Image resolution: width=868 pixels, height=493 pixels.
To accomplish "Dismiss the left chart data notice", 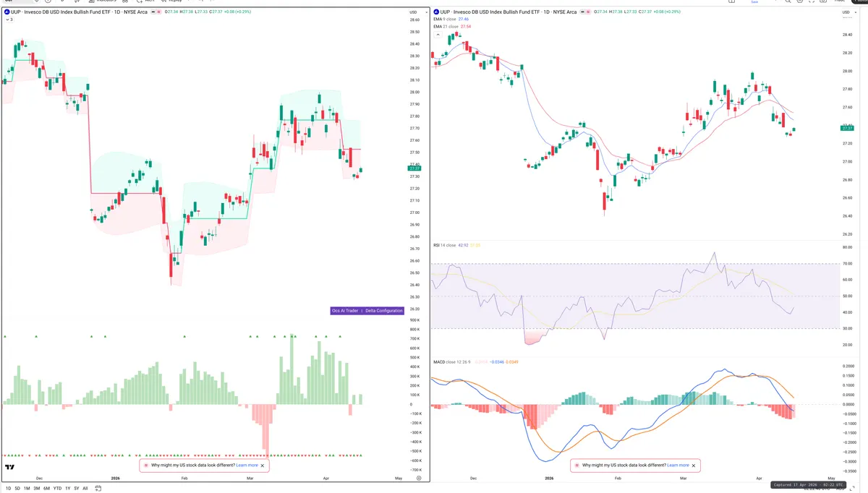I will coord(263,466).
